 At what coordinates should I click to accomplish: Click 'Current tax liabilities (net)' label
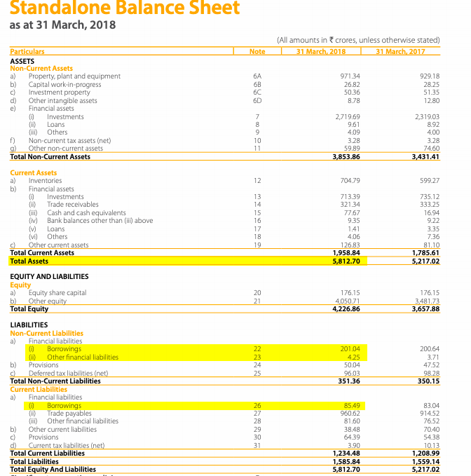pyautogui.click(x=67, y=445)
